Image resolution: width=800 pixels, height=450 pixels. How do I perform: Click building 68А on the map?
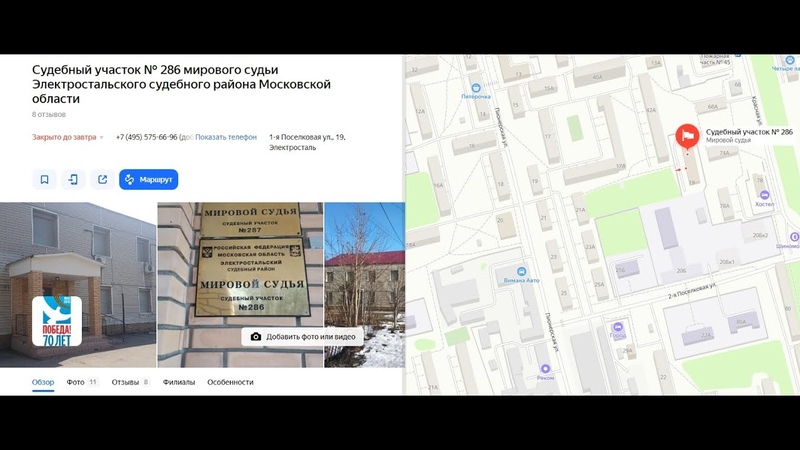point(713,107)
